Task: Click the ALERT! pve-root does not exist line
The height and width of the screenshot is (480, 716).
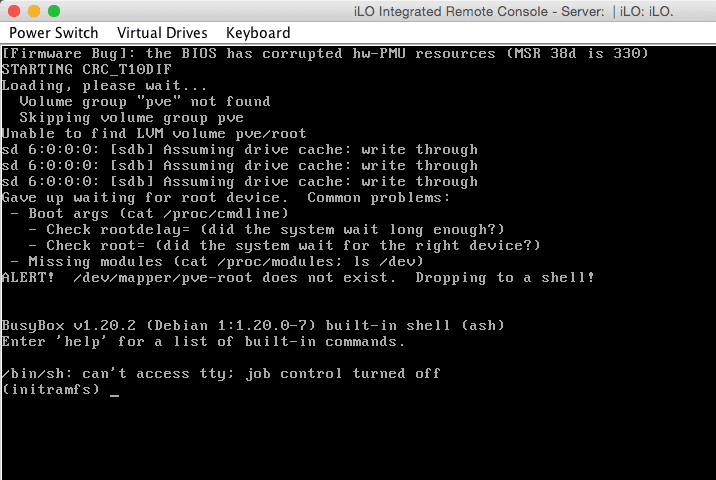Action: click(x=298, y=278)
